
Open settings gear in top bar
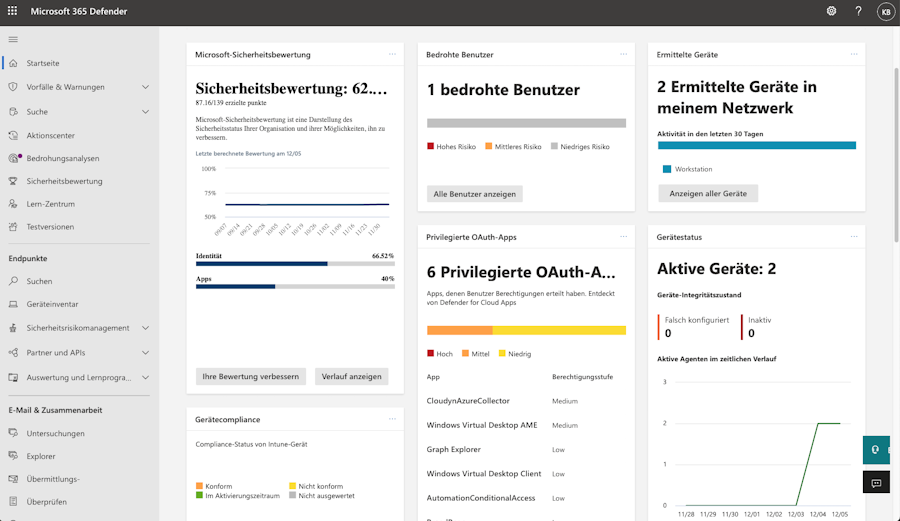(x=831, y=11)
